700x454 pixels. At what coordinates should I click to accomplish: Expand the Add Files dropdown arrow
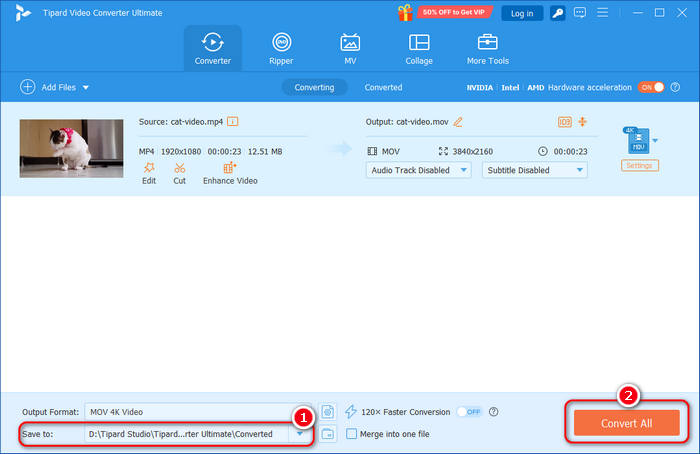tap(86, 87)
